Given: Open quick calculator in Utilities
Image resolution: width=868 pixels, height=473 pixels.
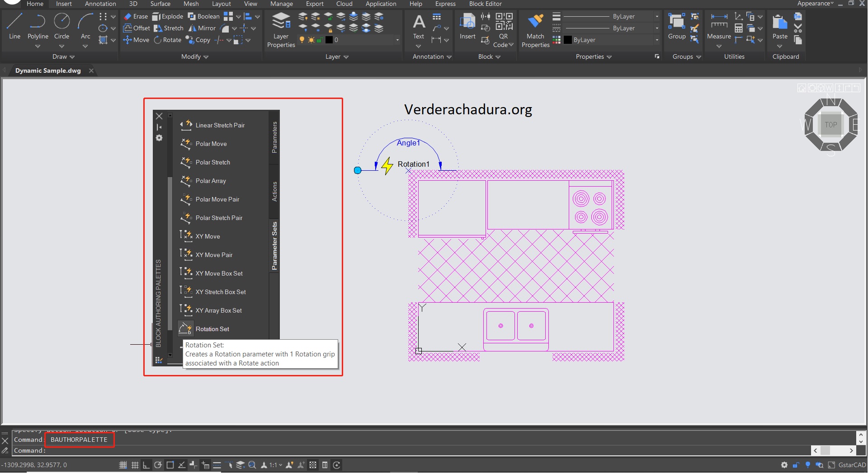Looking at the screenshot, I should [x=738, y=28].
